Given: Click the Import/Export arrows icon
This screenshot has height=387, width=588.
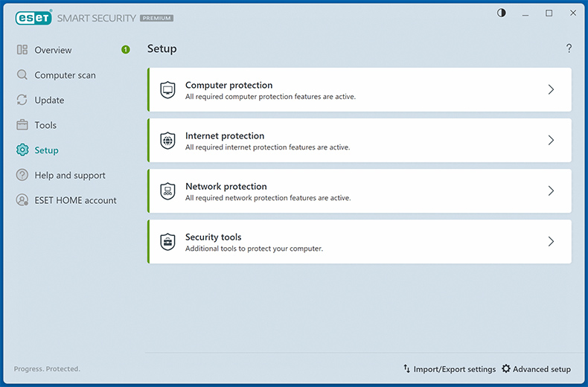Looking at the screenshot, I should (x=407, y=369).
